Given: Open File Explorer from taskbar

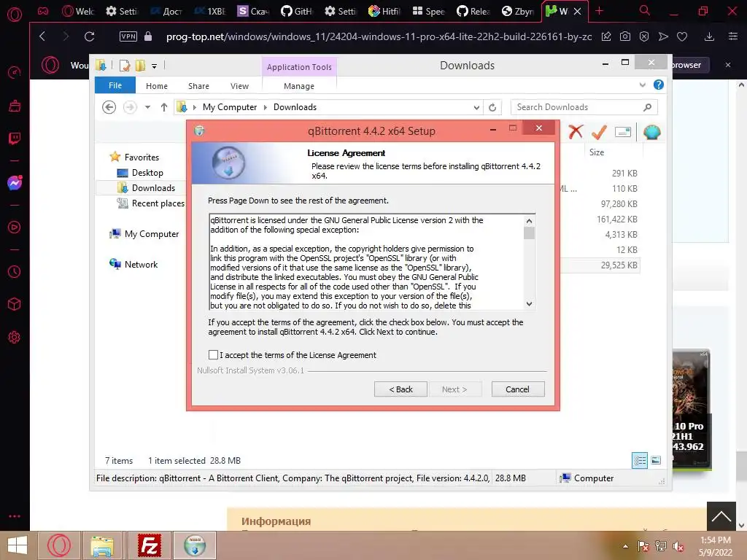Looking at the screenshot, I should 102,545.
